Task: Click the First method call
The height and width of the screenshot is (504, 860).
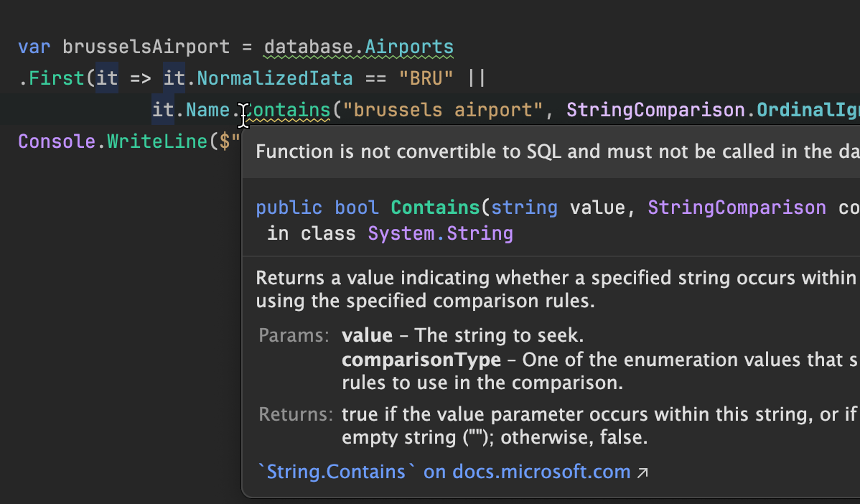Action: pos(57,78)
